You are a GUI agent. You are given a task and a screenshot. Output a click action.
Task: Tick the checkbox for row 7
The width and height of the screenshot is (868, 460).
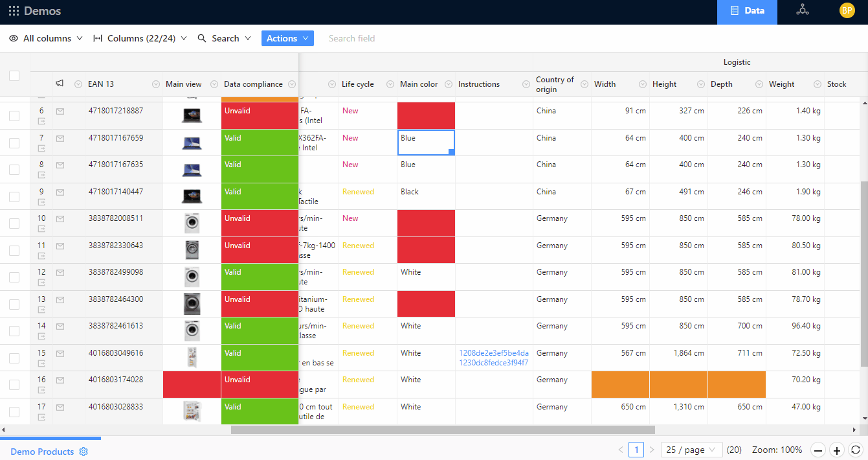point(14,143)
